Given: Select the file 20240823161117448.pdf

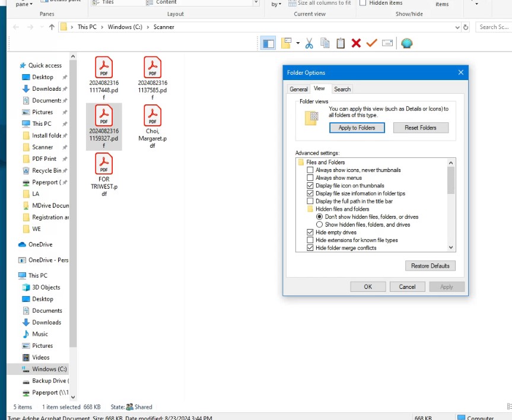Looking at the screenshot, I should pos(104,78).
